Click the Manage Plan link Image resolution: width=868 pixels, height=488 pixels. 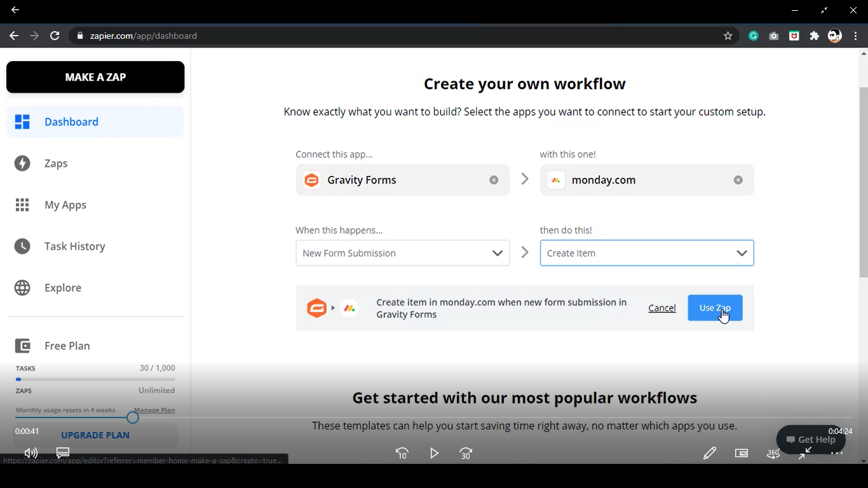click(154, 410)
